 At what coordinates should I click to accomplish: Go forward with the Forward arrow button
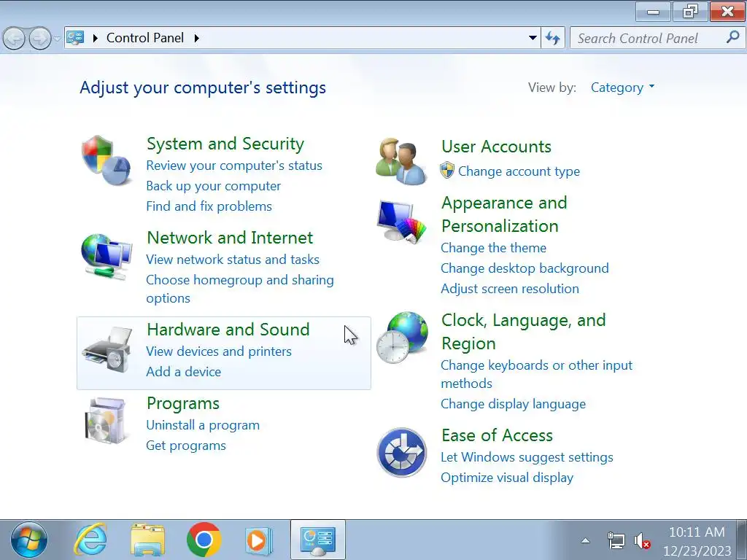40,38
